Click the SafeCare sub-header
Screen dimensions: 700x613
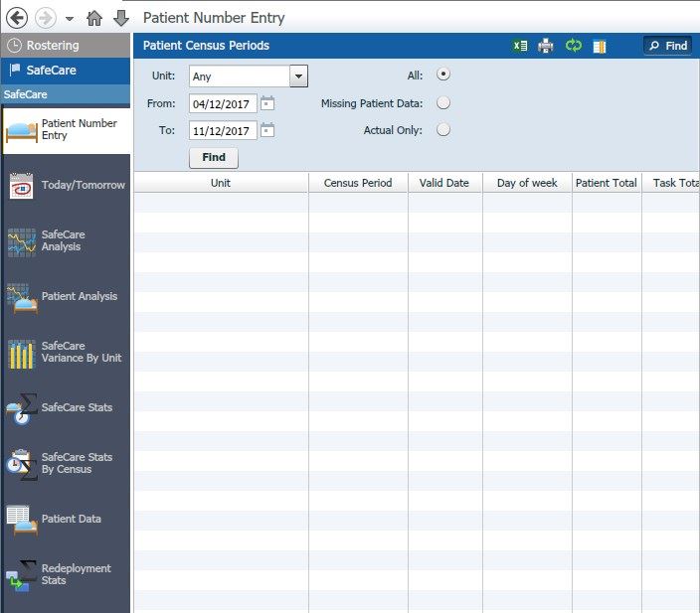click(66, 94)
